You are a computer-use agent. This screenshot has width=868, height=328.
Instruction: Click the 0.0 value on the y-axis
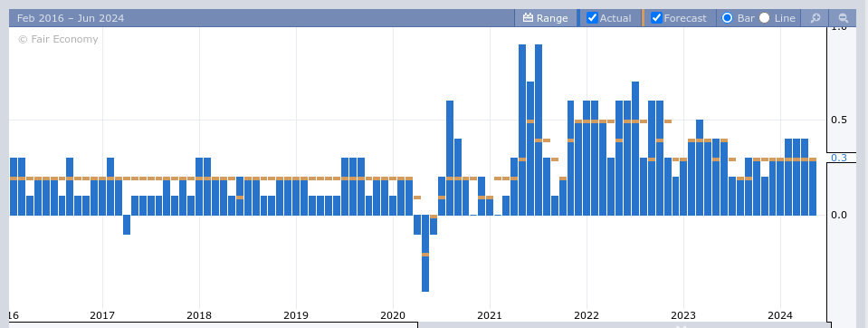[839, 215]
